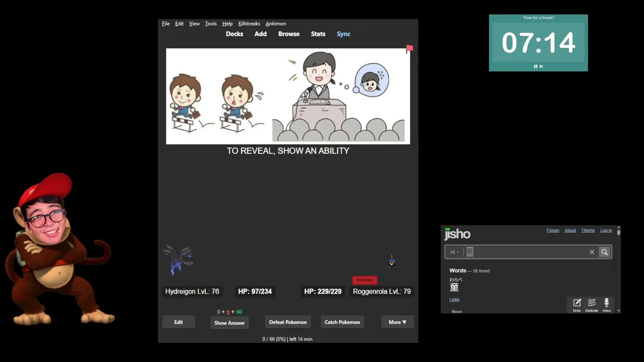Click the Jisho scrollbar down arrow
This screenshot has height=362, width=644.
coord(618,311)
